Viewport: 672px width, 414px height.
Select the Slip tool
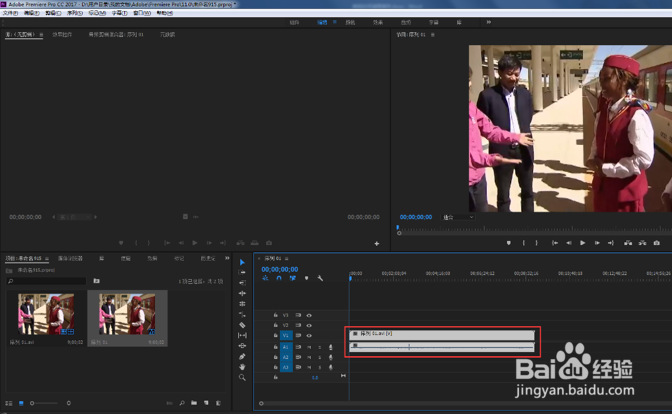tap(242, 336)
